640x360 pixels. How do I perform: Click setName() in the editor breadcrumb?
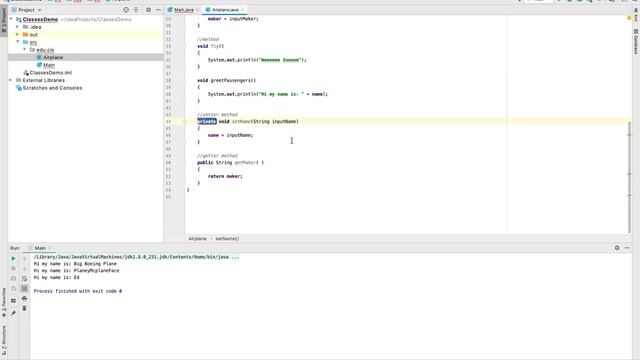tap(227, 239)
